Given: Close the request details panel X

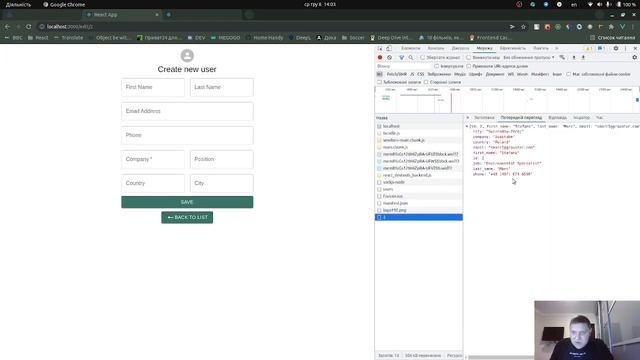Looking at the screenshot, I should 468,118.
